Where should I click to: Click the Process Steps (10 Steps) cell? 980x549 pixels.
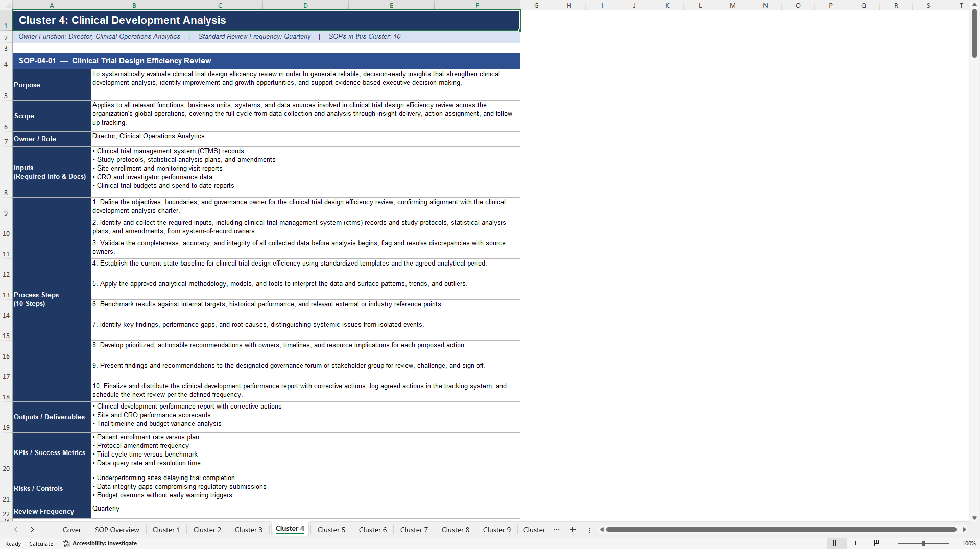coord(52,299)
